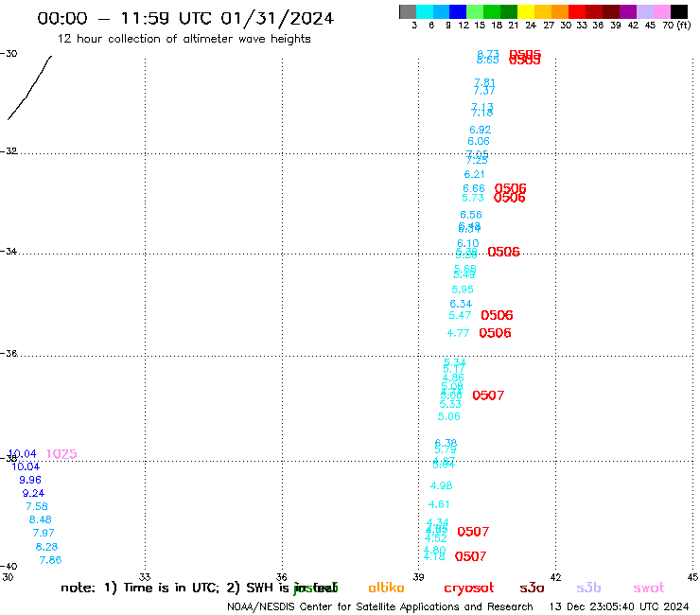Click the 'altika' satellite legend label
Screen dimensions: 700x615
tap(386, 588)
